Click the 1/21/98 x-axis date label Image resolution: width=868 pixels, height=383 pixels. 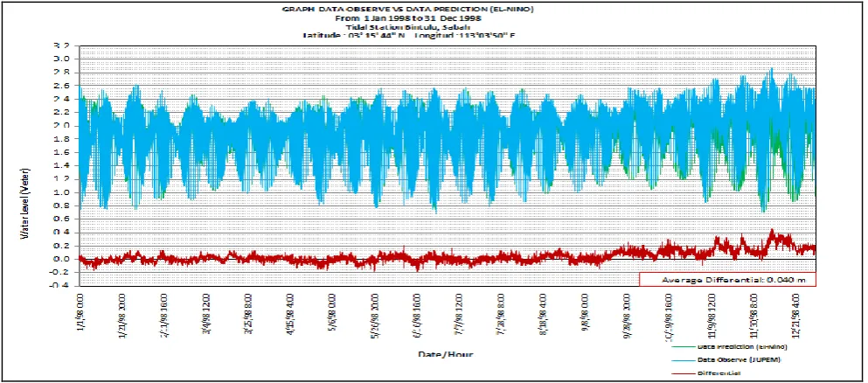click(x=122, y=316)
